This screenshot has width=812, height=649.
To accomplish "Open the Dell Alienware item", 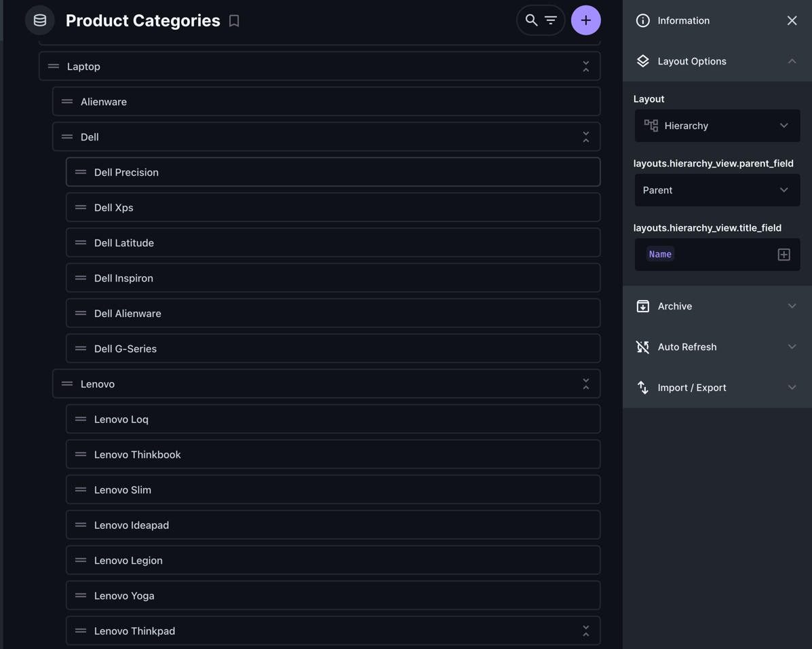I will coord(333,313).
